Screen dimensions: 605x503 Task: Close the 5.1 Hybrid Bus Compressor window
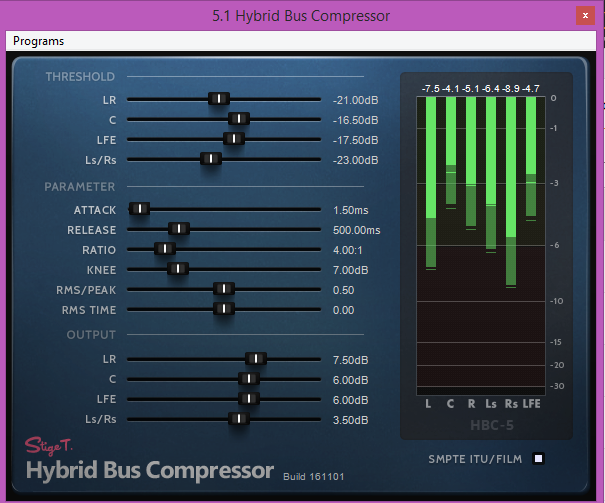point(585,15)
